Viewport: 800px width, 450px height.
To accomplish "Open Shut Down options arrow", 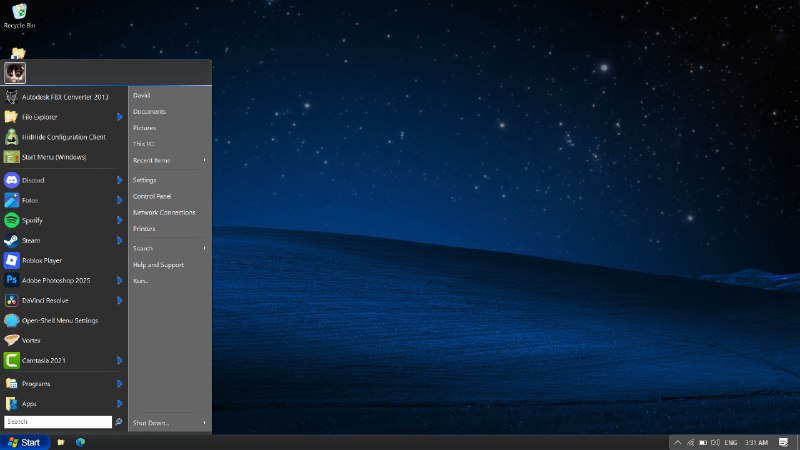I will [205, 423].
